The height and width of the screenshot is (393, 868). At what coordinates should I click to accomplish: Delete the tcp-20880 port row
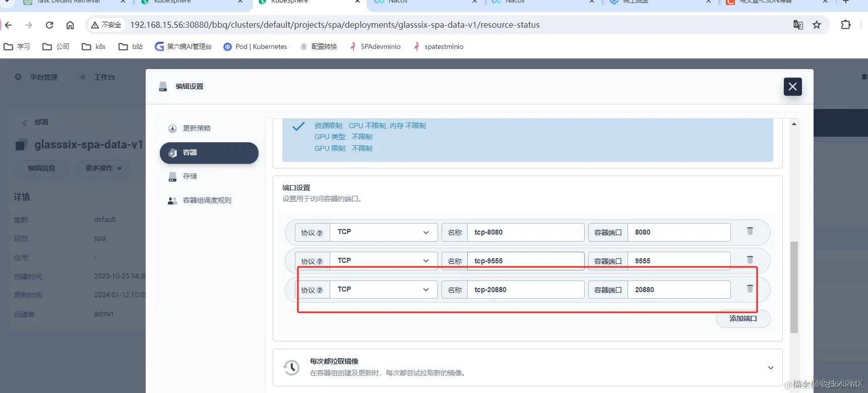tap(750, 289)
